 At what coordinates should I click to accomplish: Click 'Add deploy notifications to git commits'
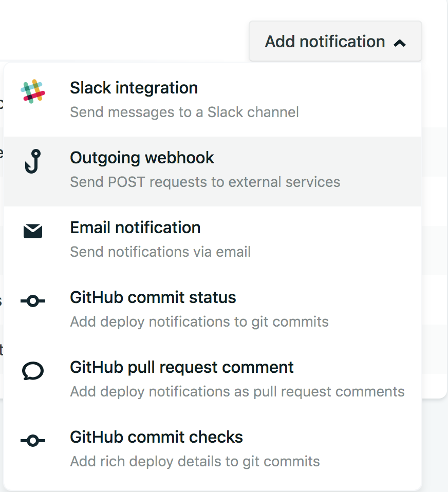point(199,321)
